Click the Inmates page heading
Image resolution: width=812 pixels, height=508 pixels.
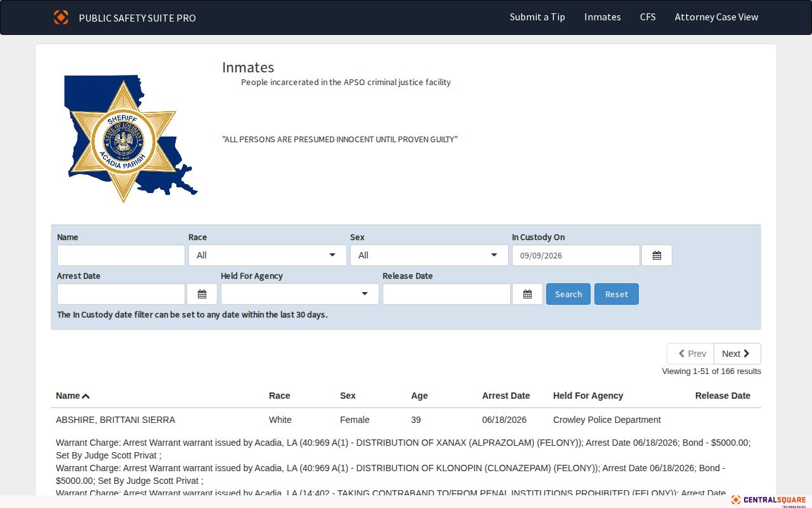(248, 67)
